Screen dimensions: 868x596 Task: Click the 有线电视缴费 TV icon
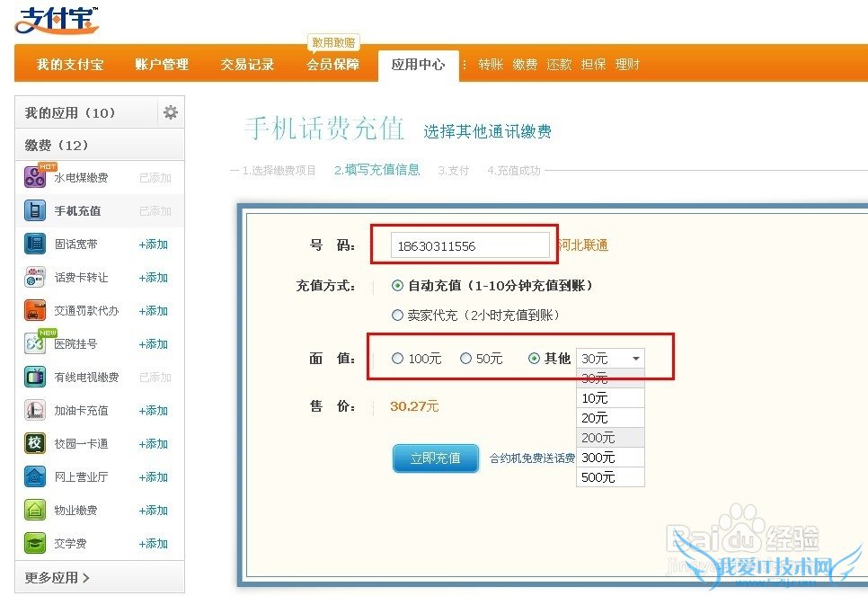pyautogui.click(x=35, y=377)
